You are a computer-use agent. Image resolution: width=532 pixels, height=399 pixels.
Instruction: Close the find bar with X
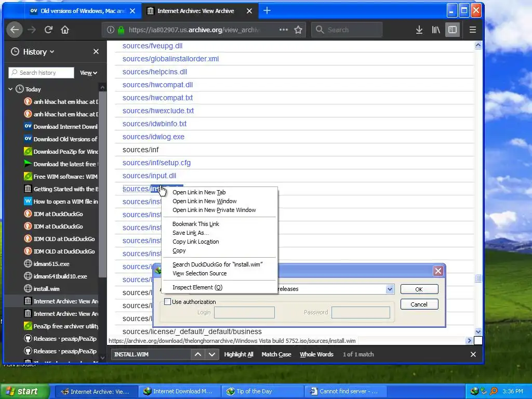pyautogui.click(x=473, y=354)
